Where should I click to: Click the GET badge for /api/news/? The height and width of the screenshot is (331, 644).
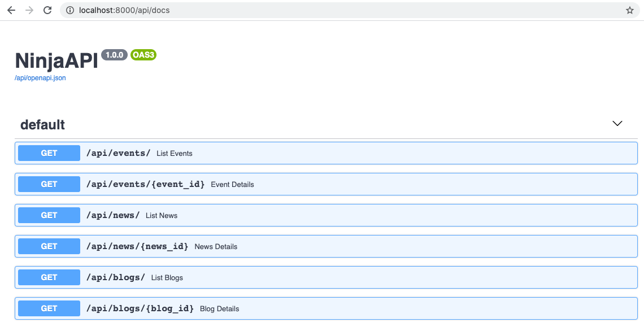[49, 215]
